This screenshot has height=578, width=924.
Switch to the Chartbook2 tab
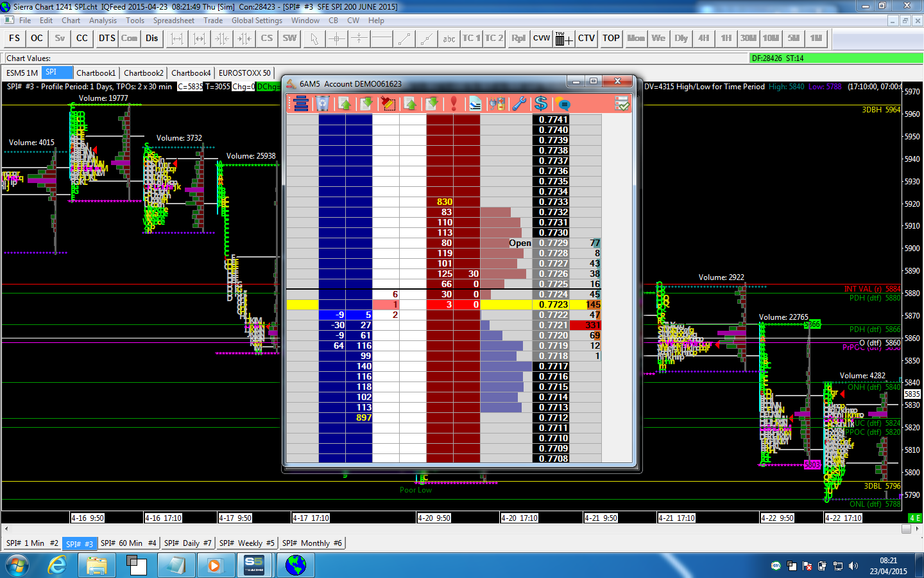click(144, 73)
